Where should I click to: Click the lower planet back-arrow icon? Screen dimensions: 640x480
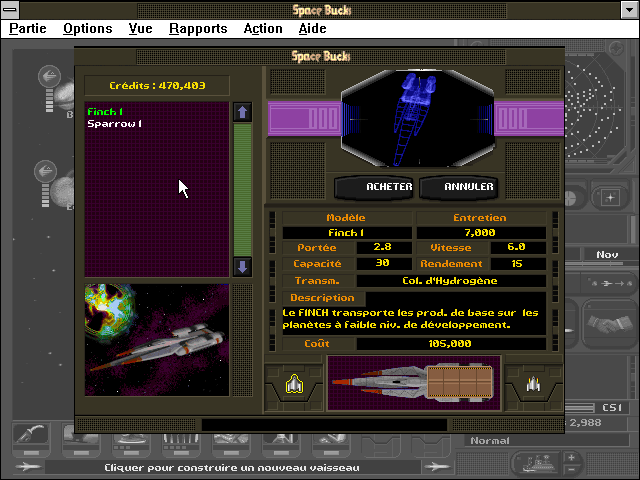(x=45, y=171)
